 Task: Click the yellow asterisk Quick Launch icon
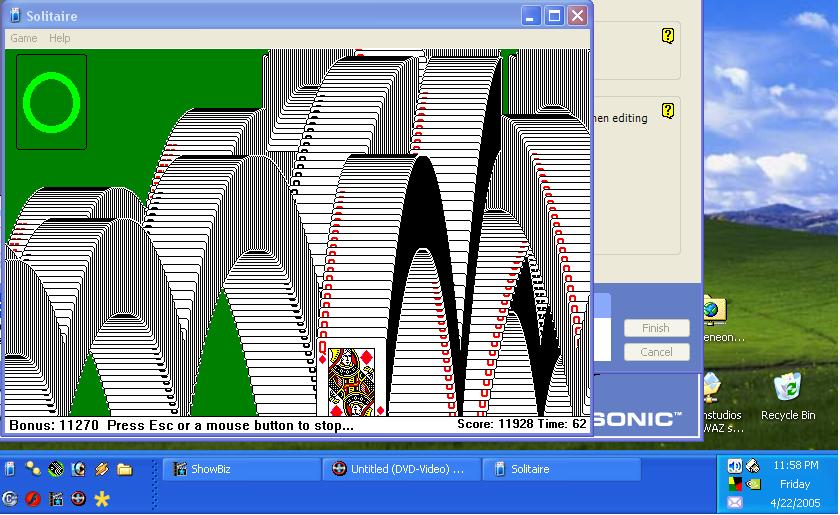click(101, 498)
